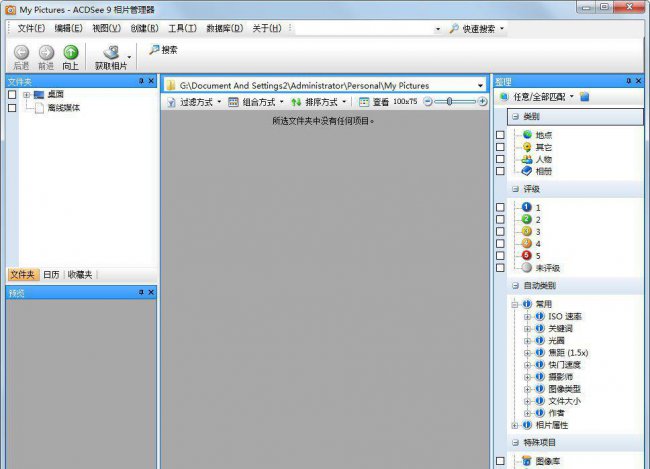This screenshot has width=650, height=469.
Task: Go up one folder with 向上 icon
Action: coord(71,53)
